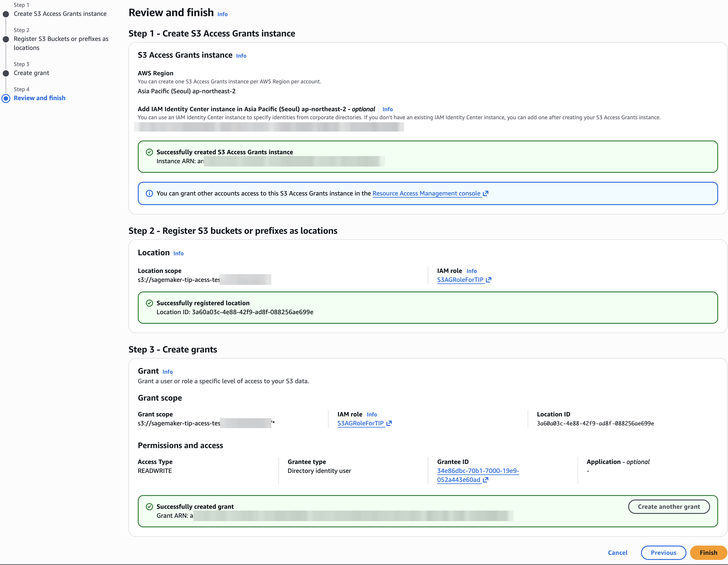The width and height of the screenshot is (728, 565).
Task: Go to Step 1 Create S3 Access Grants instance in sidebar
Action: pyautogui.click(x=60, y=14)
